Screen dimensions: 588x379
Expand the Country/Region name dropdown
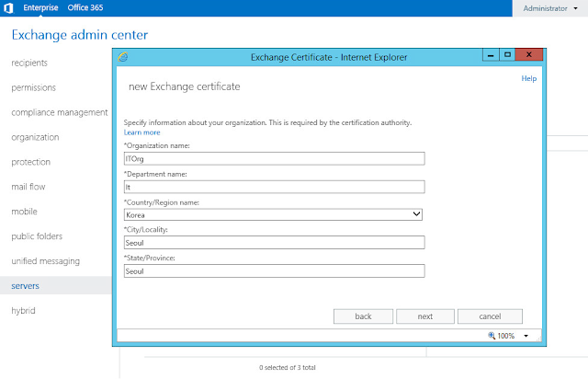(x=416, y=214)
